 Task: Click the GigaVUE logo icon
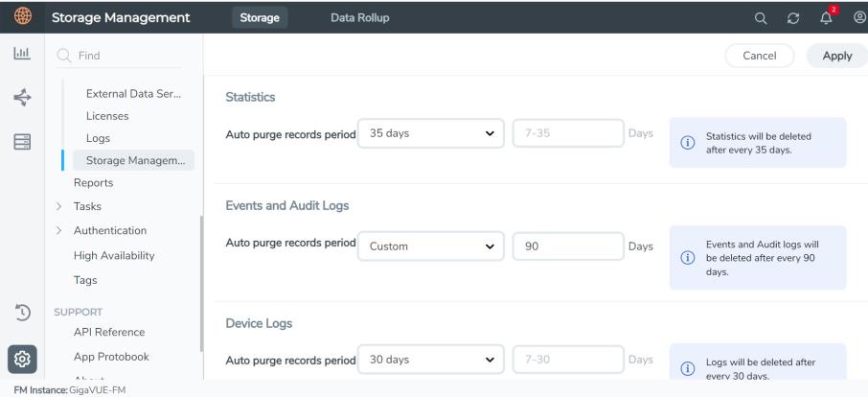coord(19,17)
